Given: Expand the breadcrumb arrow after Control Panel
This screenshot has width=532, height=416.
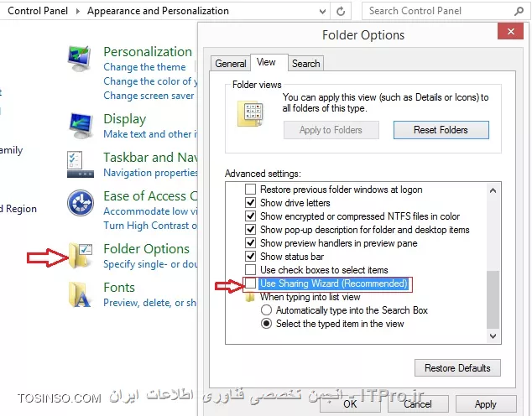Looking at the screenshot, I should pos(78,11).
